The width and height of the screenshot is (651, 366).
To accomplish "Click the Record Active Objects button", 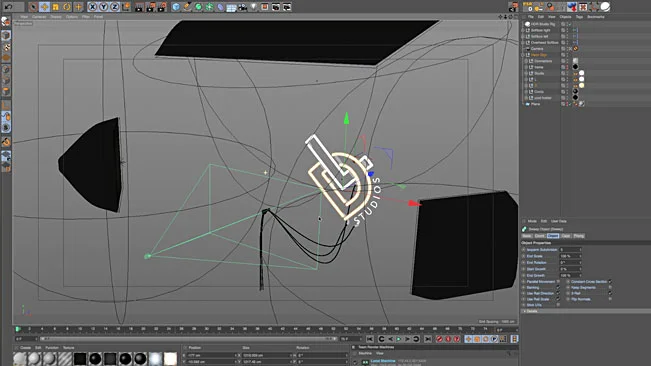I will [x=440, y=339].
